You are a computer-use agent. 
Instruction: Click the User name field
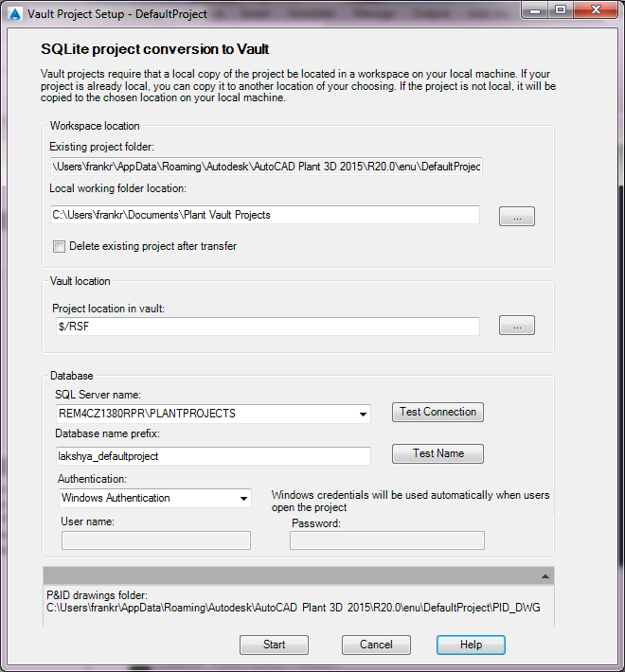click(156, 540)
